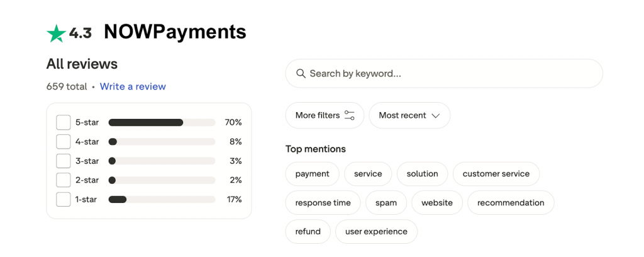Select the payment mention tag
Screen dimensions: 644x257
312,174
